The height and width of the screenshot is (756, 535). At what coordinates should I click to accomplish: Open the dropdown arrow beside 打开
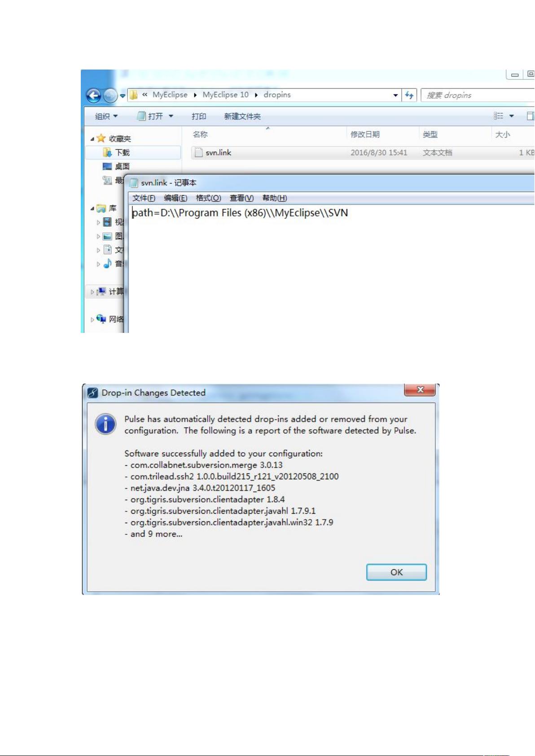[x=171, y=116]
